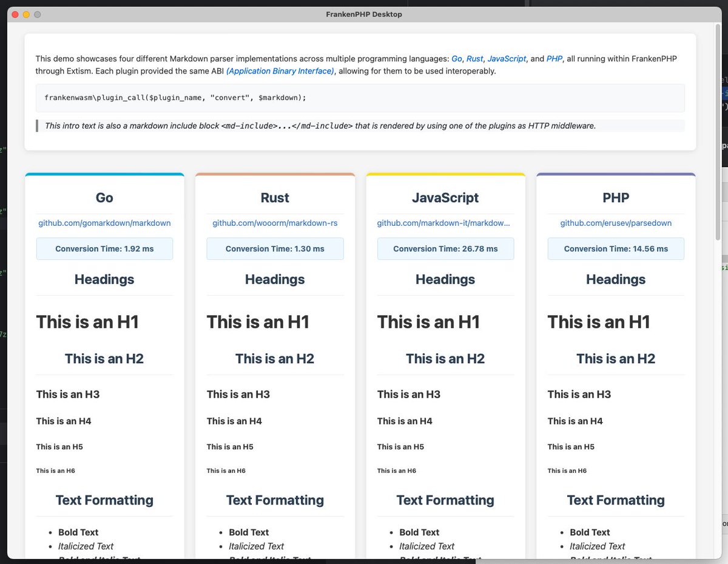
Task: Click the italic md-include note
Action: (x=360, y=126)
